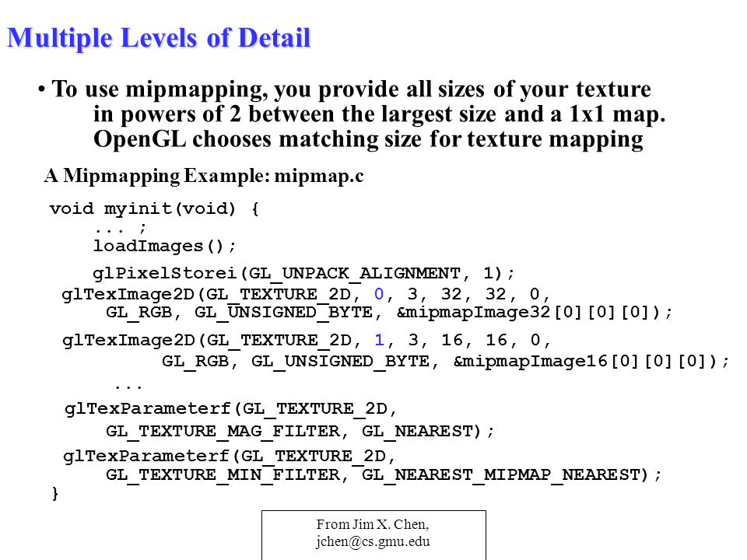This screenshot has width=747, height=560.
Task: Click the jchen@cs.gmu.edu email address
Action: click(x=373, y=542)
